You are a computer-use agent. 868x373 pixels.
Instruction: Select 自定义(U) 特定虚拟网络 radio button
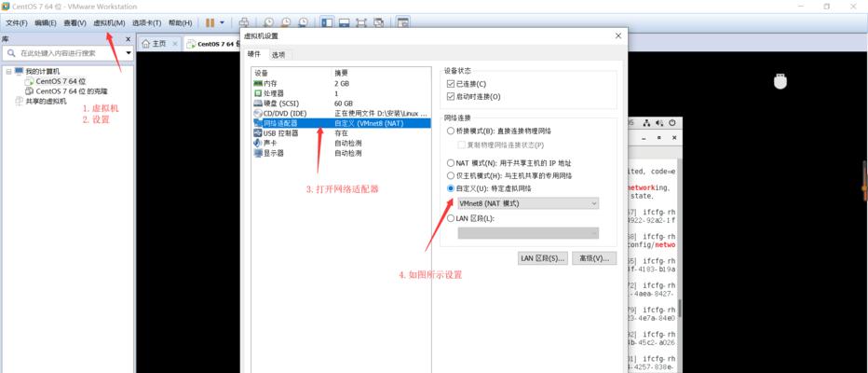(451, 188)
